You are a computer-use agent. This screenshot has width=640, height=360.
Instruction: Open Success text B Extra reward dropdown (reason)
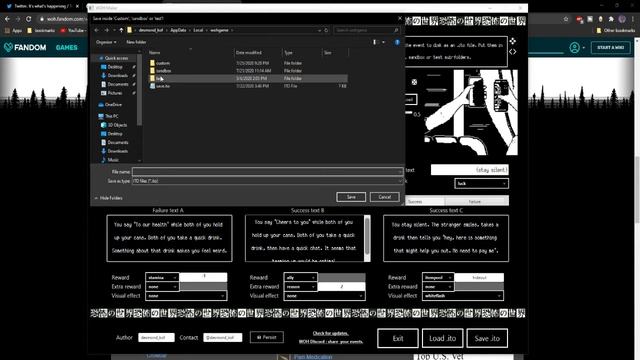point(300,287)
